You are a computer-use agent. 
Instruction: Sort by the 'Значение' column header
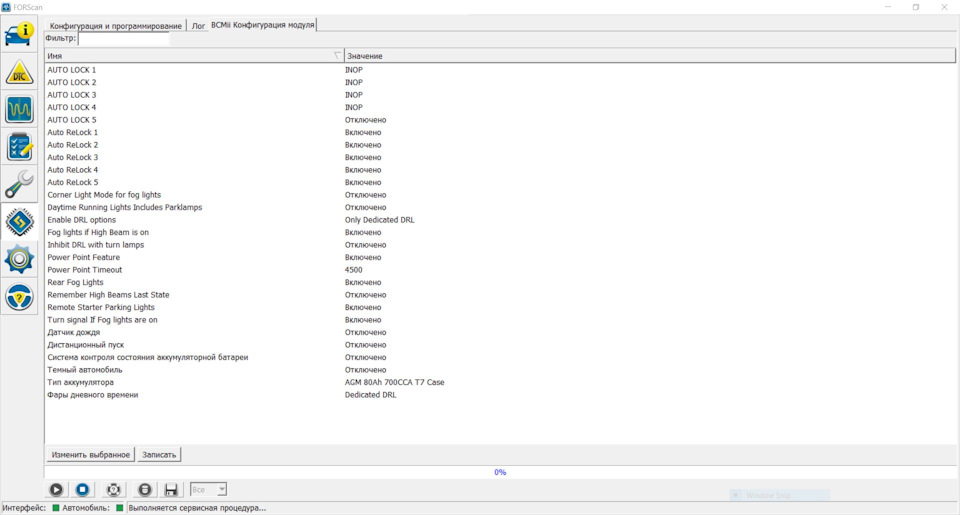pyautogui.click(x=650, y=56)
